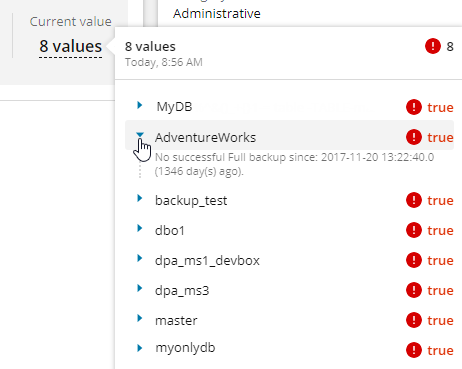Viewport: 462px width, 369px height.
Task: Click the true value on dbo1 row
Action: click(440, 230)
